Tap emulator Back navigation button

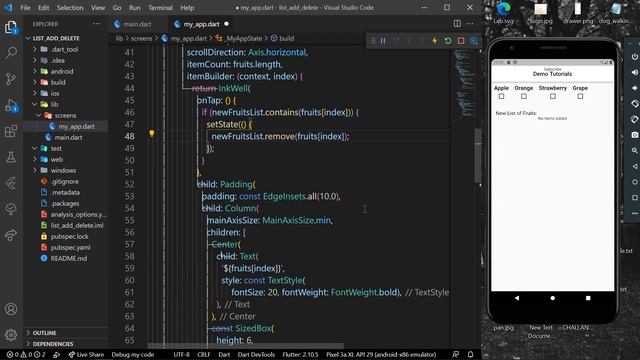(x=517, y=298)
